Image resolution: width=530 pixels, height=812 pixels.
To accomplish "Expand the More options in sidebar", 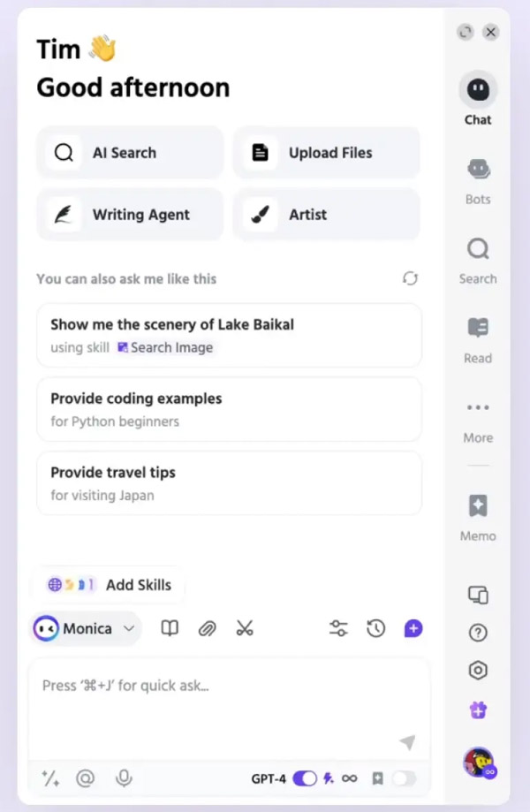I will click(478, 421).
